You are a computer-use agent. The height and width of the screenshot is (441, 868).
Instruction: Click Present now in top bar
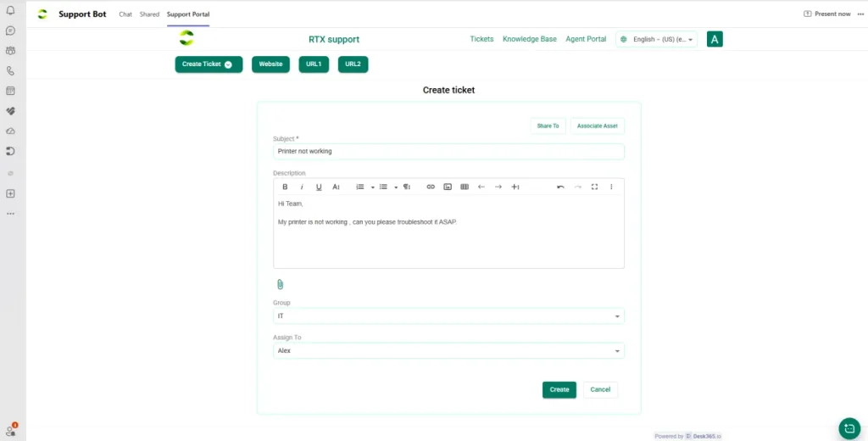[827, 14]
